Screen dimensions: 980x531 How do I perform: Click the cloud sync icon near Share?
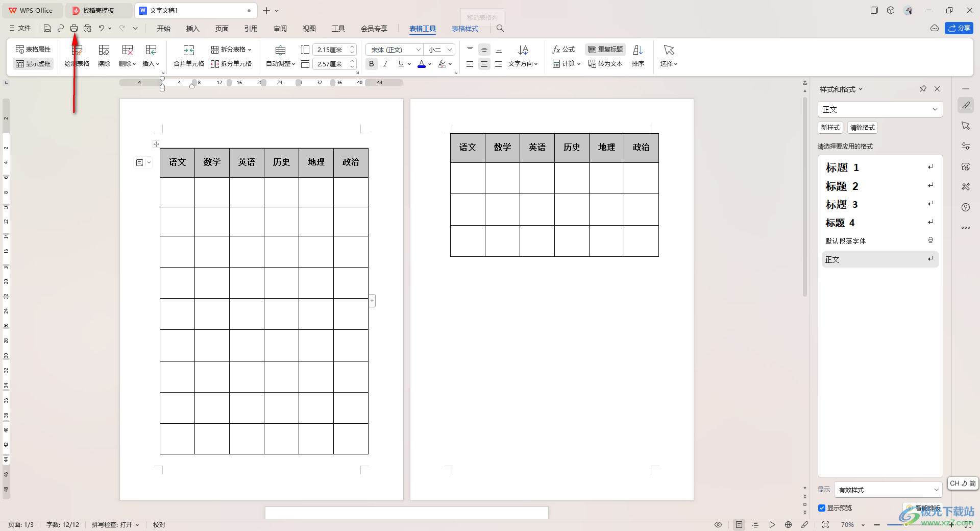(x=935, y=28)
